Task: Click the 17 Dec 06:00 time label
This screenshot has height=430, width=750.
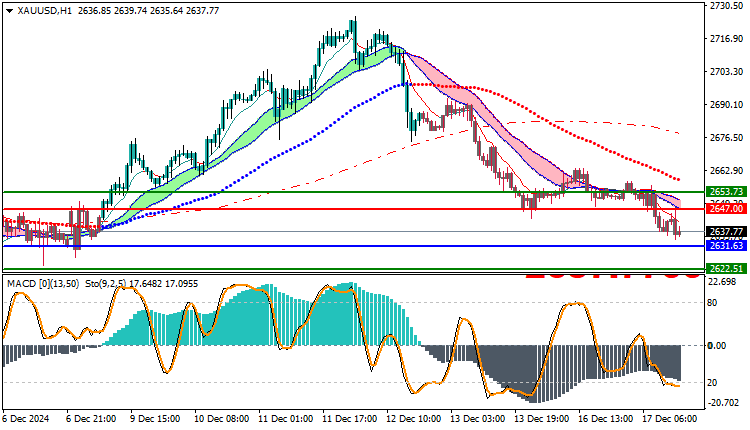Action: point(670,419)
